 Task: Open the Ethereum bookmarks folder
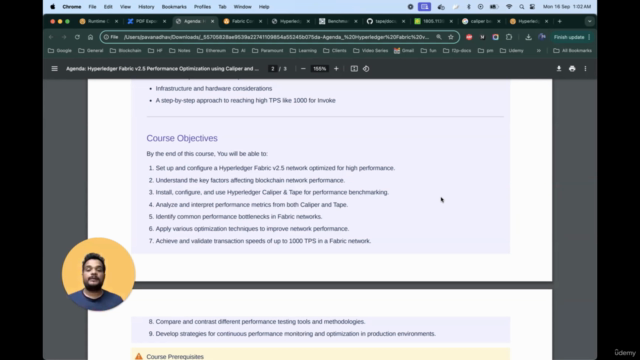coord(211,51)
